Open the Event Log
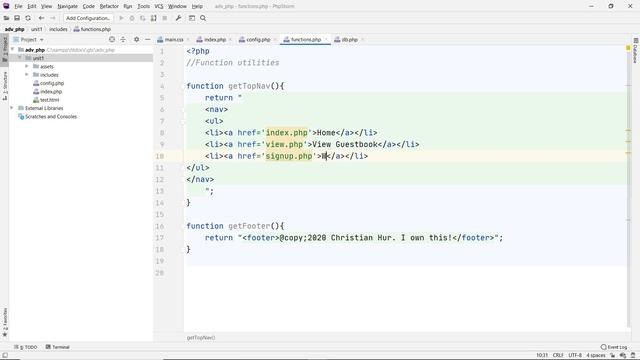640x360 pixels. coord(614,347)
